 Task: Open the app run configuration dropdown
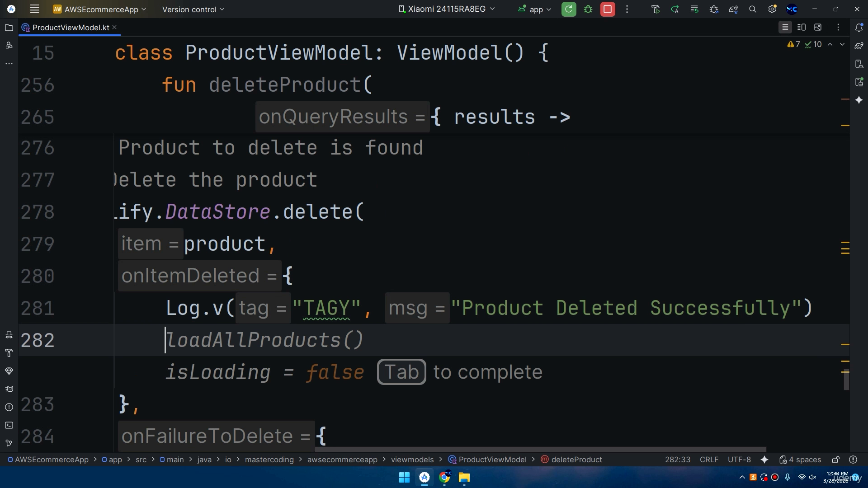[x=535, y=9]
